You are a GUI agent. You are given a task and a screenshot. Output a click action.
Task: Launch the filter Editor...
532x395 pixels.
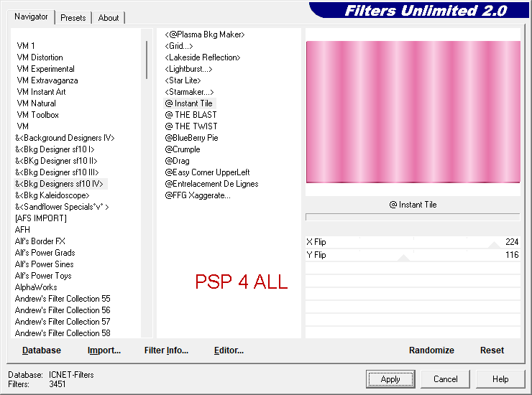point(229,350)
